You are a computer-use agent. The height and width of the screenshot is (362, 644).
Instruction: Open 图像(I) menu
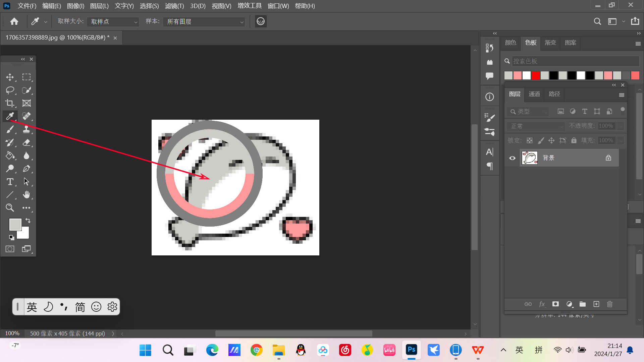(75, 6)
